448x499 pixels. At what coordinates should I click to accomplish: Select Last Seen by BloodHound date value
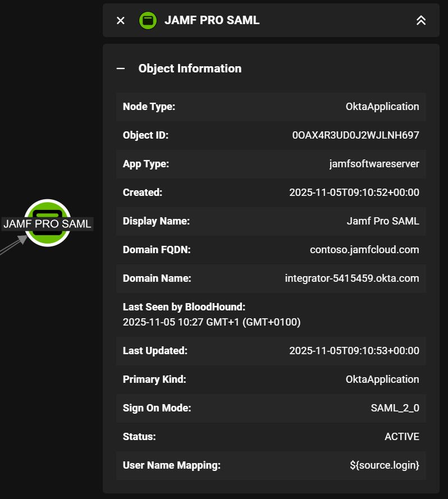212,322
